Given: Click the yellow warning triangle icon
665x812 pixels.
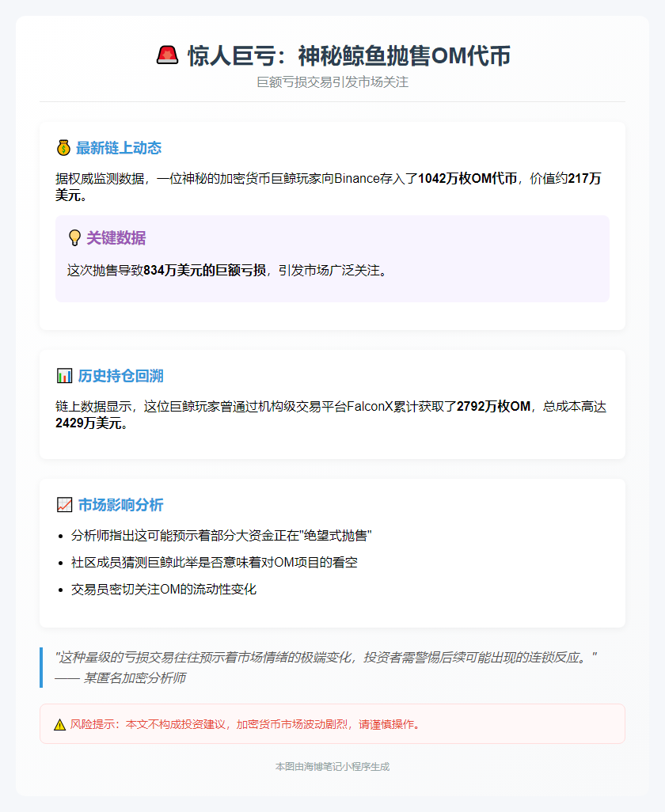Looking at the screenshot, I should pos(59,724).
